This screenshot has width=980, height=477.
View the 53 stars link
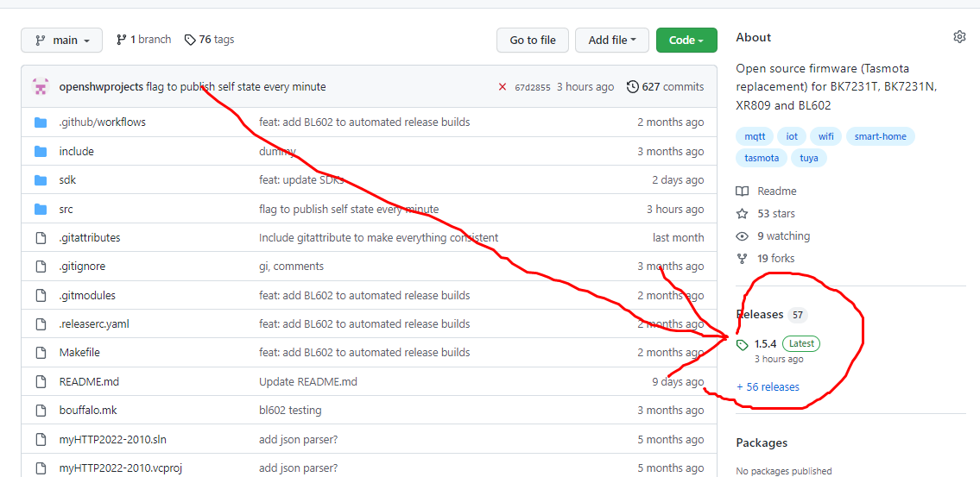(x=766, y=214)
